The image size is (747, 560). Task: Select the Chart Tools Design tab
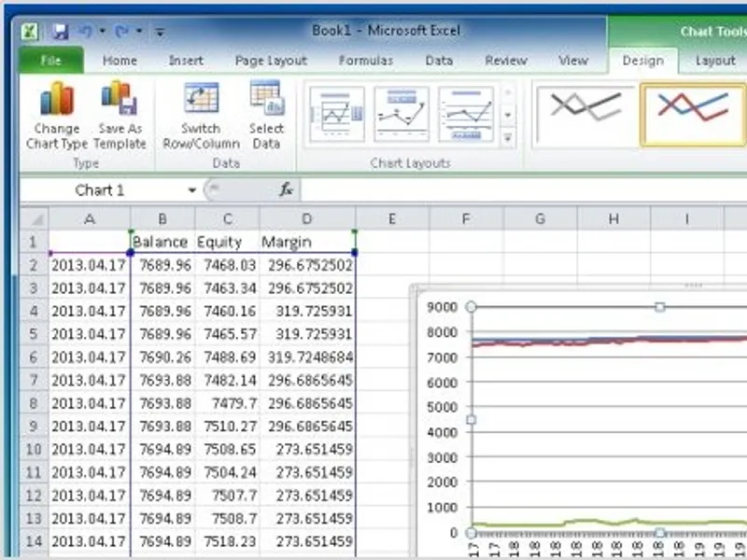[643, 61]
